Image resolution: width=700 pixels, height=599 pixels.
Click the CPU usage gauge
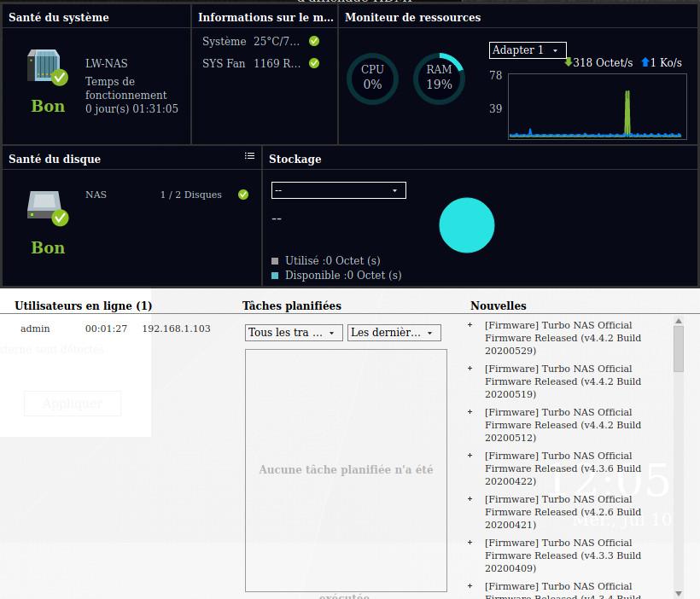[x=372, y=79]
